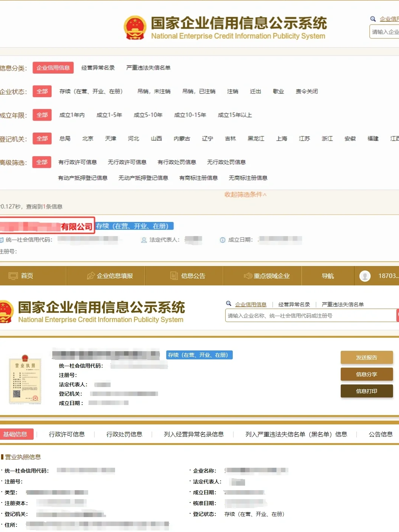Focus the top-right search input field
The width and height of the screenshot is (399, 532).
tap(384, 32)
